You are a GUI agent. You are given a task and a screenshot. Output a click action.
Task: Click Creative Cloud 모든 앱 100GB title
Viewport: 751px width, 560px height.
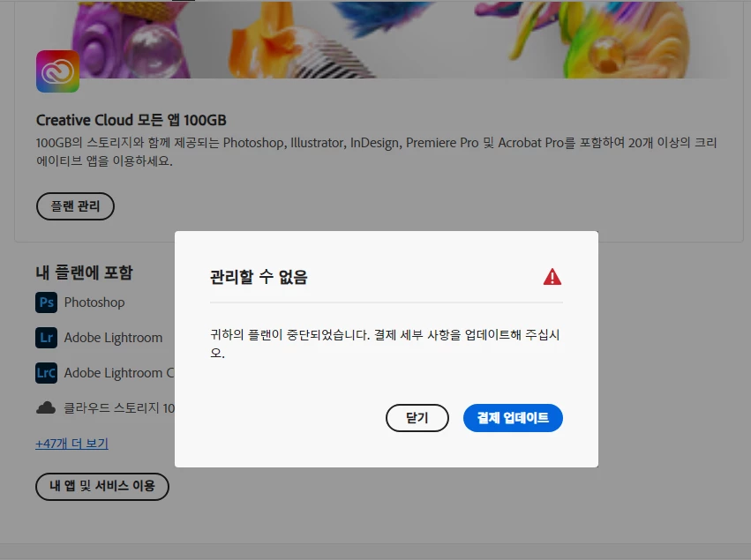point(131,120)
